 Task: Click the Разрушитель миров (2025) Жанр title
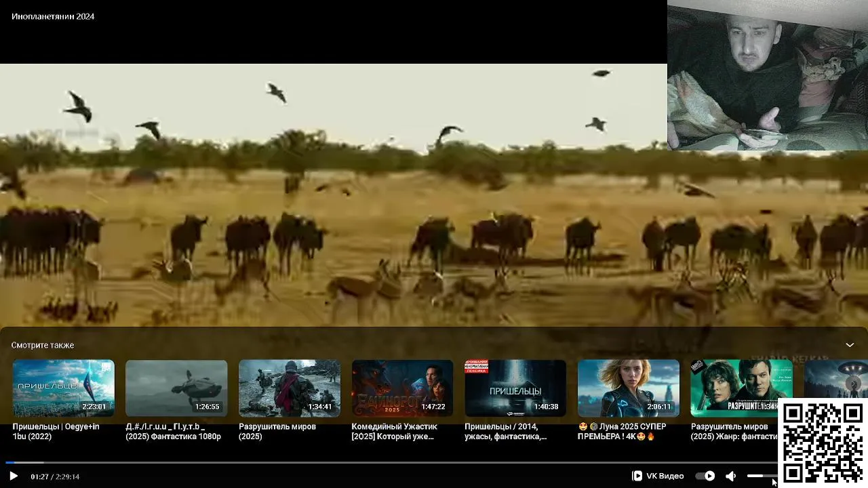tap(734, 431)
